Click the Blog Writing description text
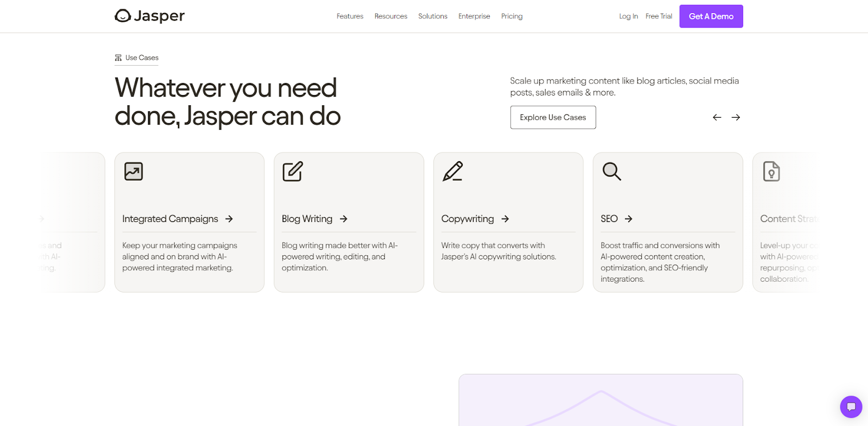This screenshot has height=426, width=868. 340,257
